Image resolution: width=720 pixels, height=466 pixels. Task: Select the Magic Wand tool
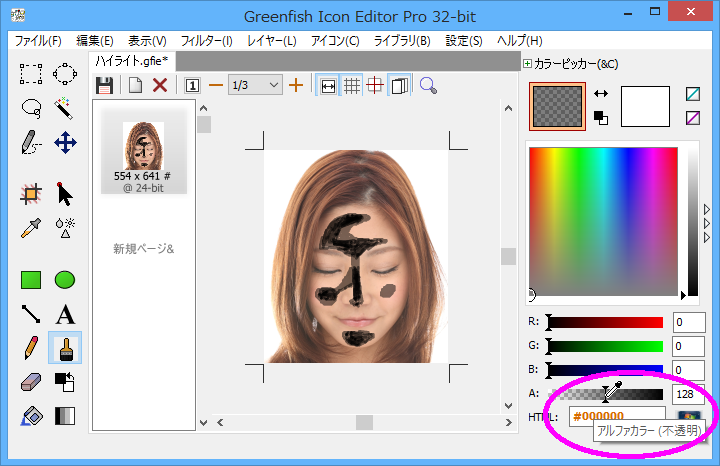point(65,107)
